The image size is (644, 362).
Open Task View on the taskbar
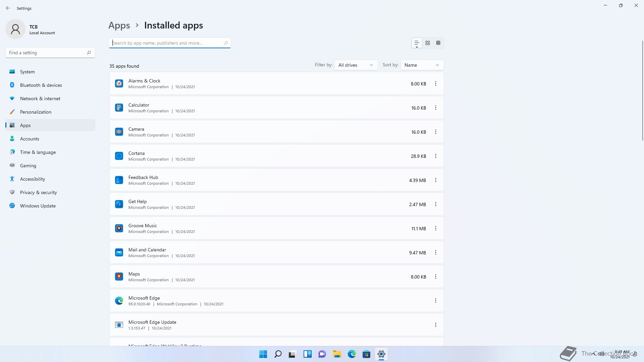point(292,354)
